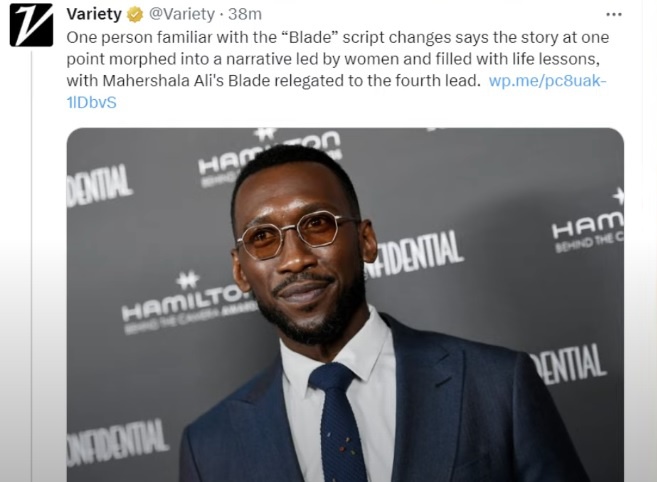Open the Variety profile avatar logo
The width and height of the screenshot is (657, 482).
coord(31,25)
